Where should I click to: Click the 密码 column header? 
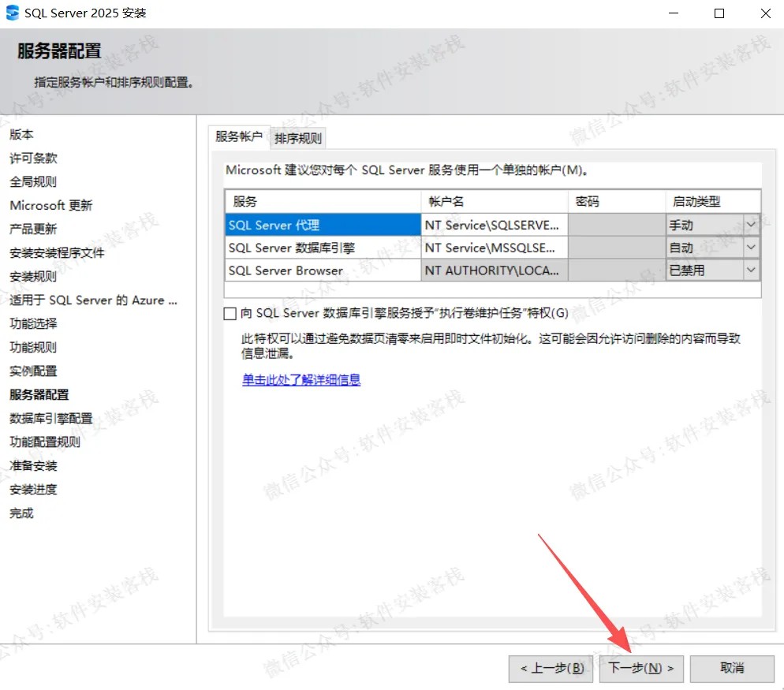pos(617,202)
